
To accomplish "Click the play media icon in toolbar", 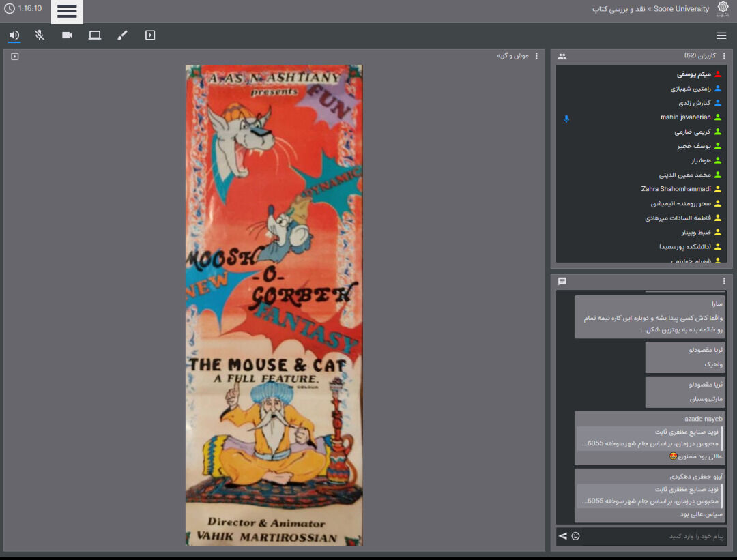I will coord(150,35).
